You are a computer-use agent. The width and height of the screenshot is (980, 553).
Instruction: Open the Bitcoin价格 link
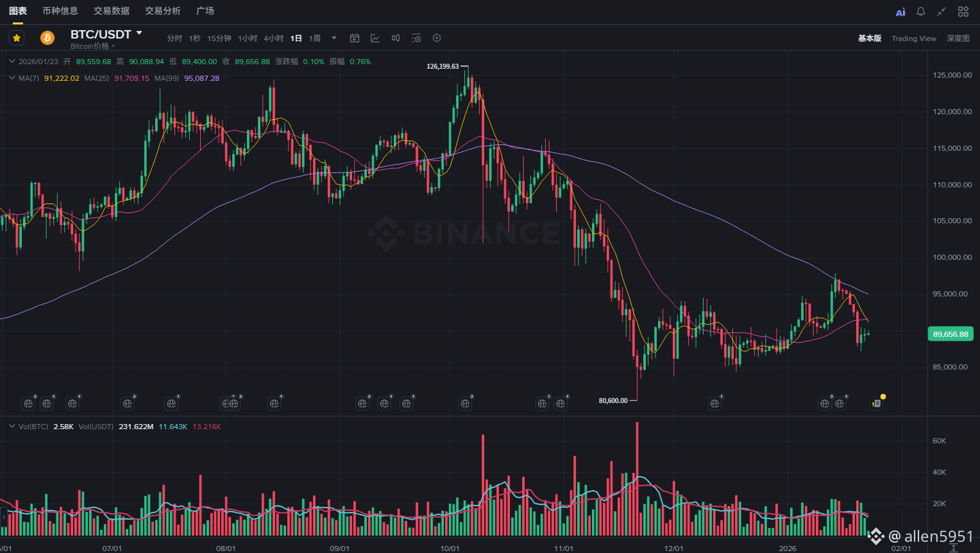(x=92, y=46)
